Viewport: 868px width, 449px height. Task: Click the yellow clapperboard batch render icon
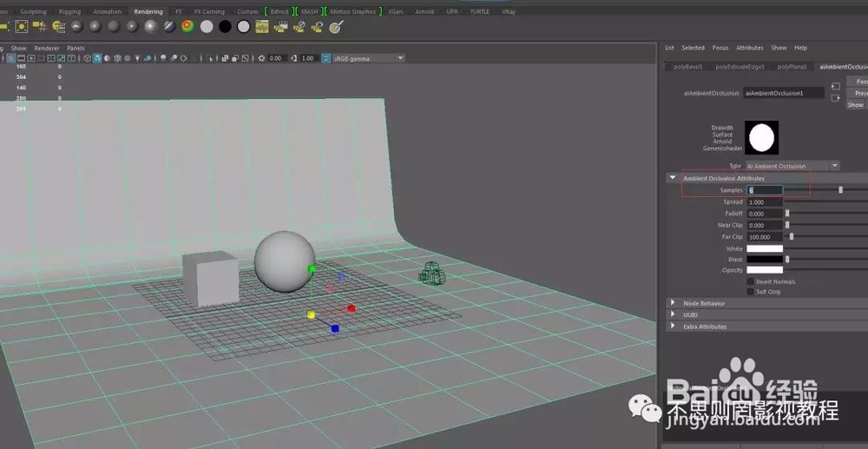281,26
